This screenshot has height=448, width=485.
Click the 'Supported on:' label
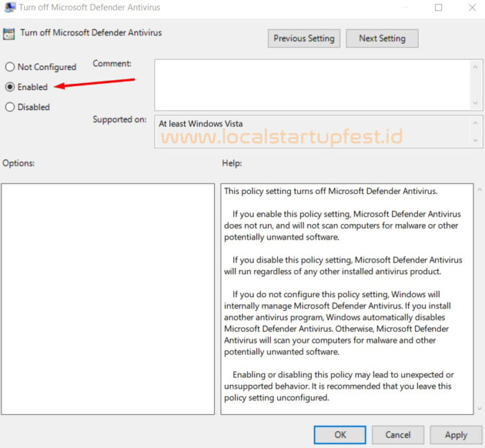click(120, 119)
